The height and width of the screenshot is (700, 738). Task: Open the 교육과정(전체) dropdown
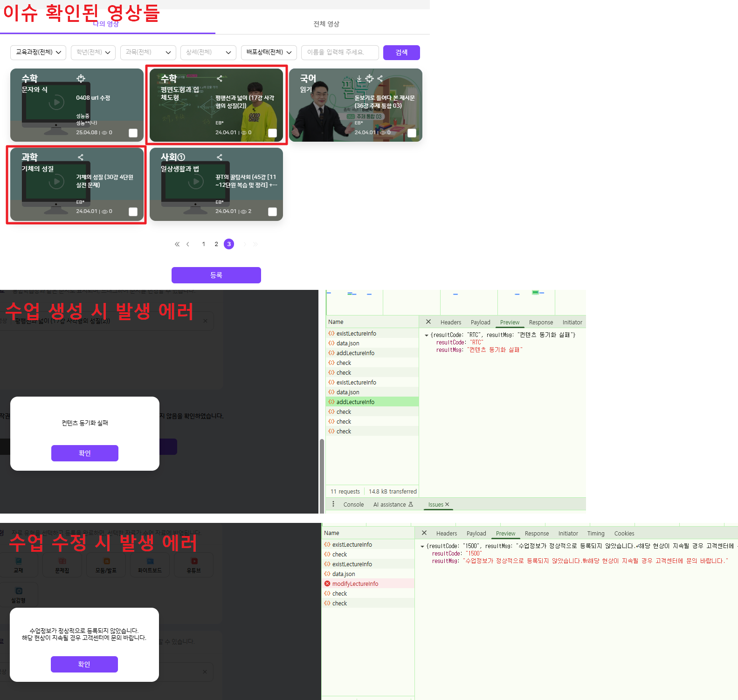[x=38, y=53]
